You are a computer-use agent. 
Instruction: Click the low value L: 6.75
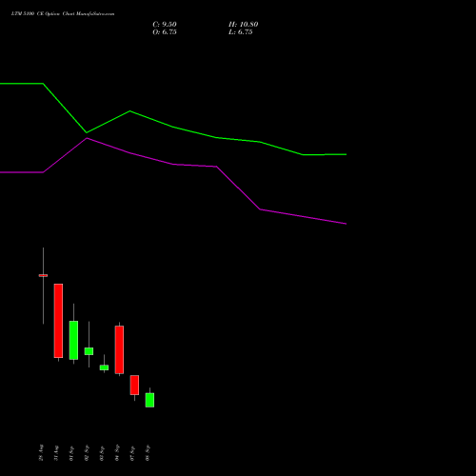[x=241, y=32]
